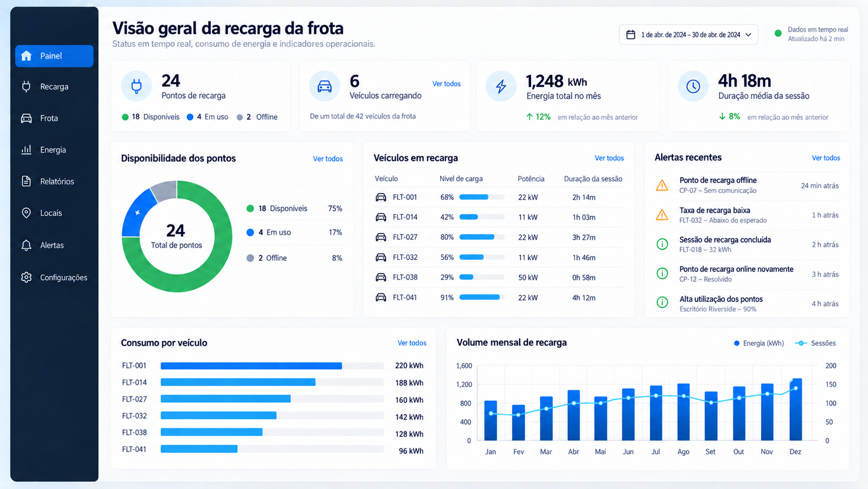Click Ver todos in Veículos carregando card

tap(446, 84)
